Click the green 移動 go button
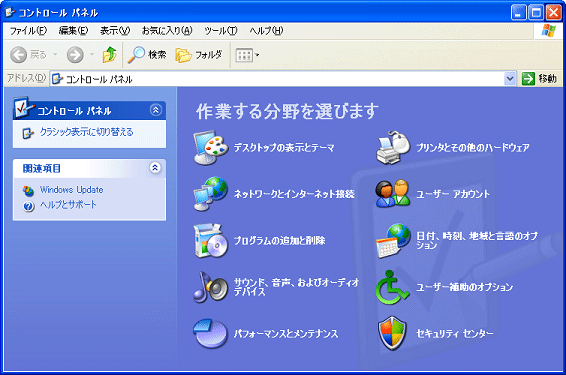The image size is (566, 375). coord(539,79)
